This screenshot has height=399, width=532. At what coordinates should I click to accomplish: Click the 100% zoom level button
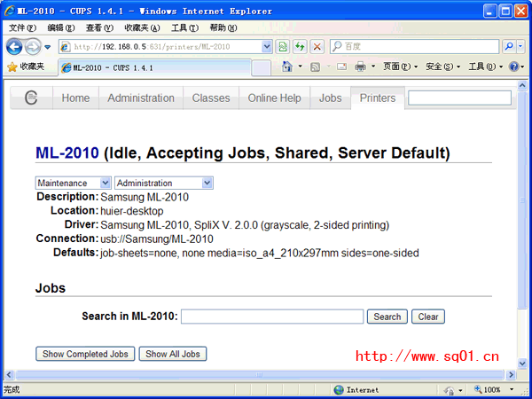[x=487, y=389]
